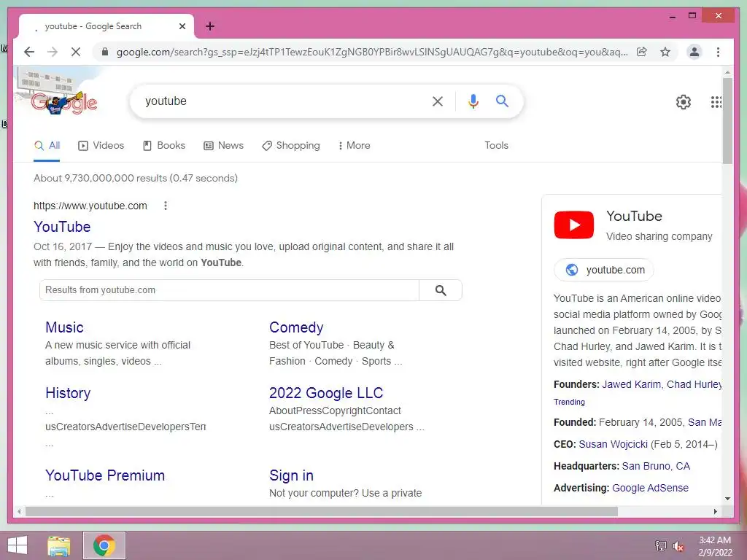Click the YouTube logo in knowledge panel
The image size is (747, 560).
(x=573, y=225)
